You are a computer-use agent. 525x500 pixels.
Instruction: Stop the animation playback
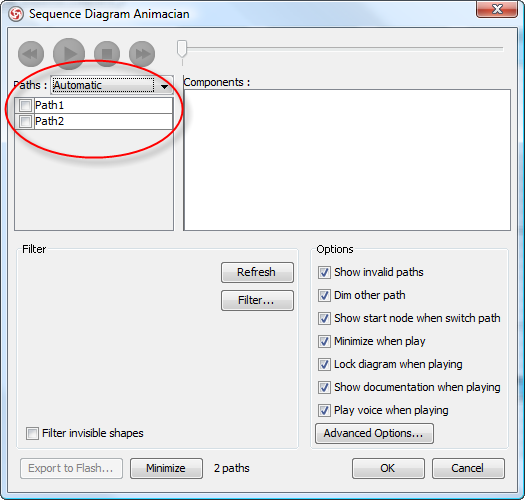point(107,54)
